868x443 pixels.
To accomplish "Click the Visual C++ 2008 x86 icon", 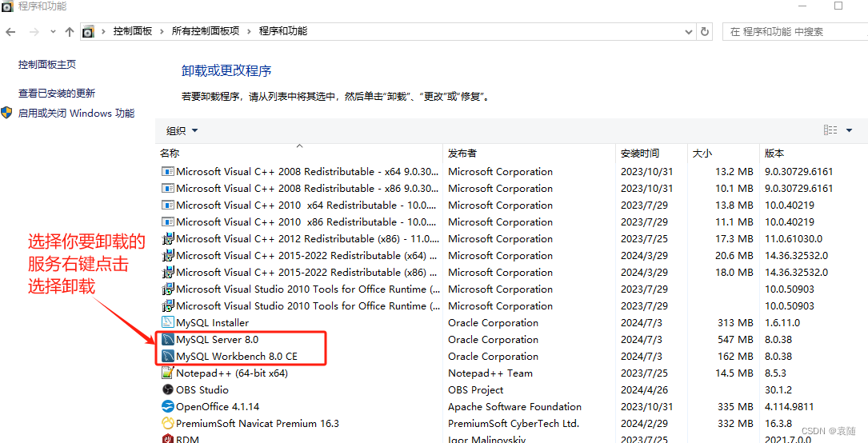I will click(x=168, y=188).
